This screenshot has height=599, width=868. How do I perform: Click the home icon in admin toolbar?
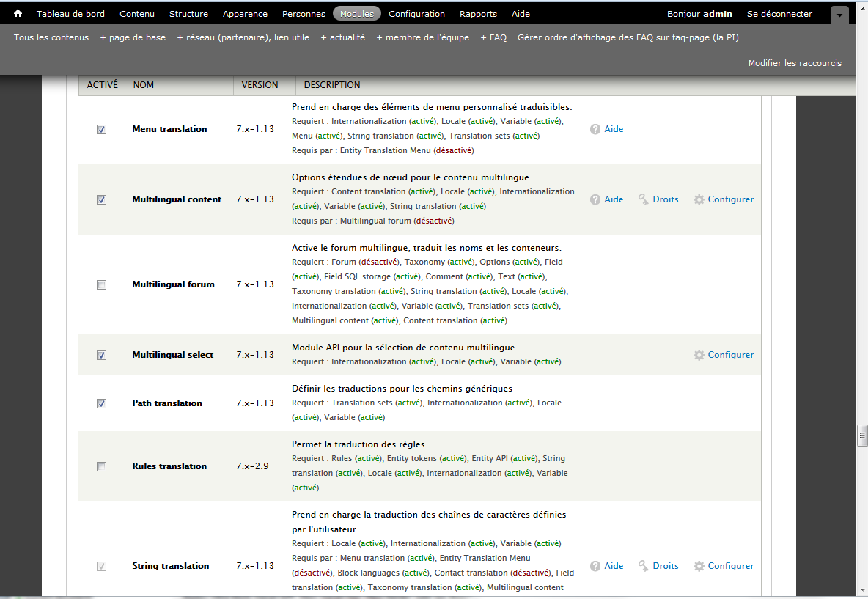point(18,14)
